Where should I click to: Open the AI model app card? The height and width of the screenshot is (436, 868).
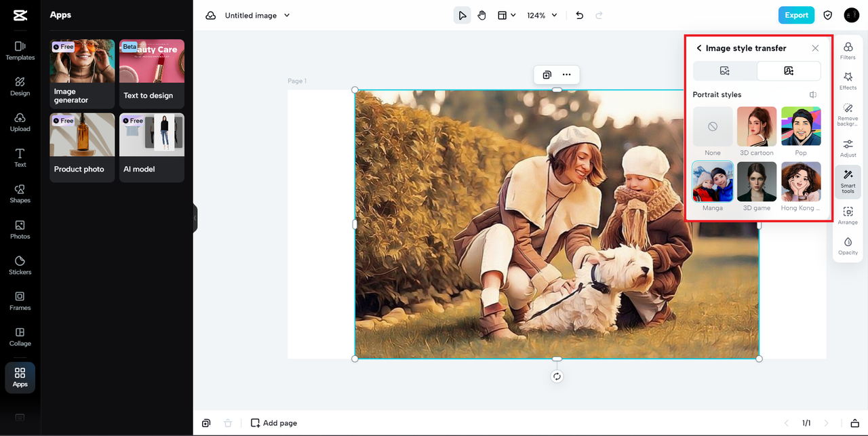[x=152, y=147]
